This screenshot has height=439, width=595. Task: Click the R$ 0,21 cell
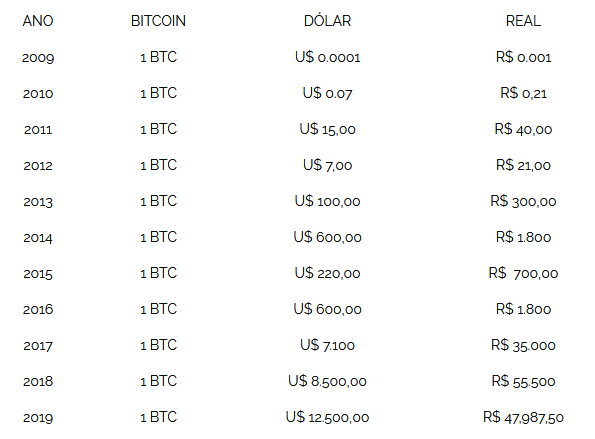click(x=523, y=93)
